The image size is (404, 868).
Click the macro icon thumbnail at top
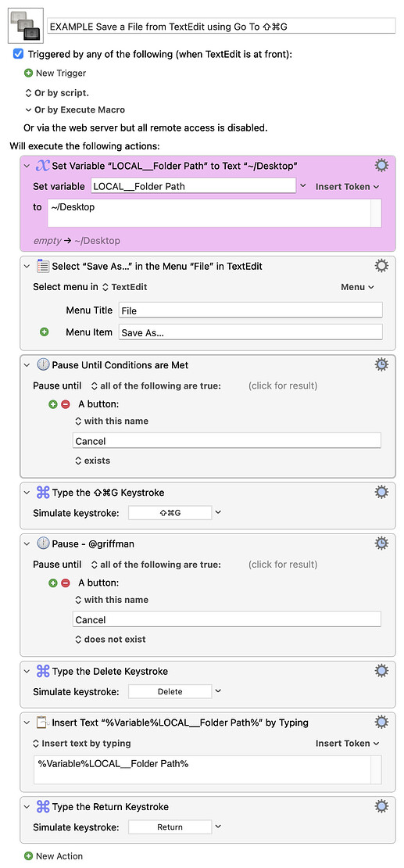(26, 26)
